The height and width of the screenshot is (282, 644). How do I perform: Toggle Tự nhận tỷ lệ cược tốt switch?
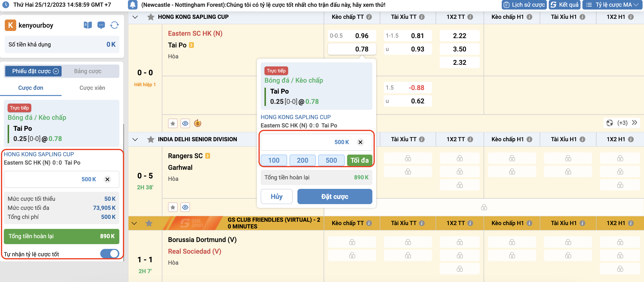(110, 254)
